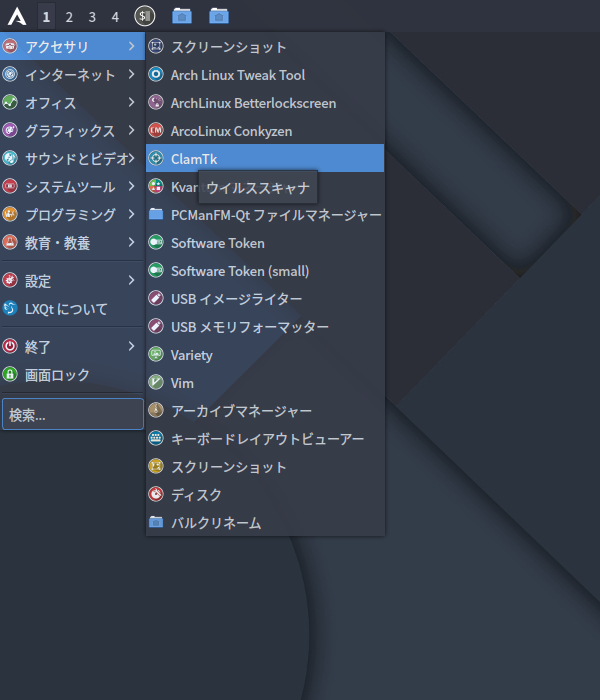Click the サウンドとビデオ category icon
600x700 pixels.
(10, 158)
